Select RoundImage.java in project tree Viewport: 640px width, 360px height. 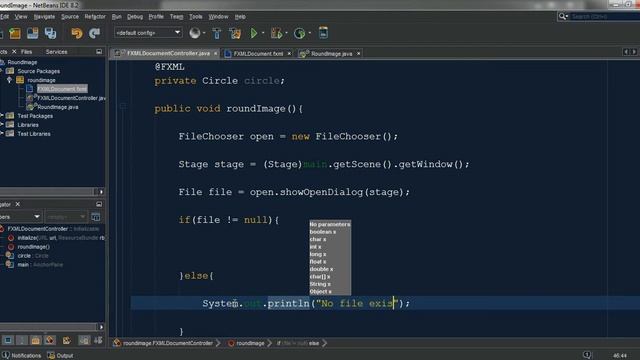point(58,107)
